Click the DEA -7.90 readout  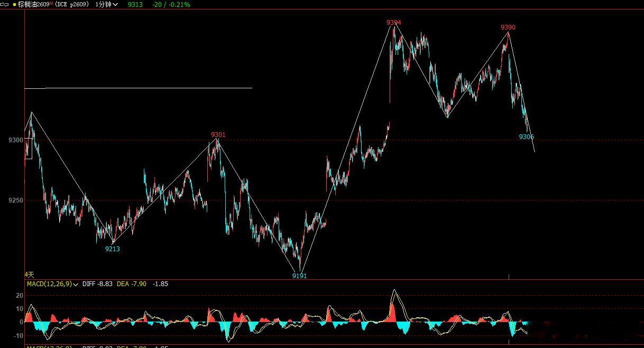[x=132, y=284]
